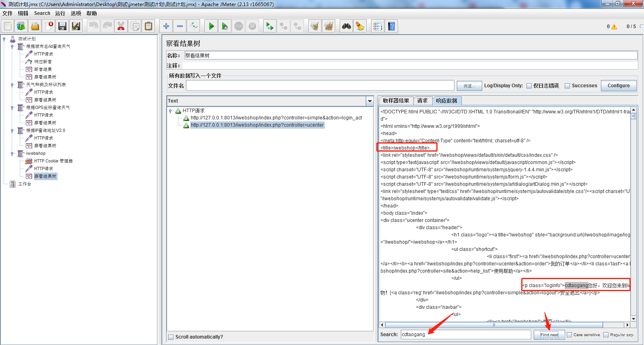The height and width of the screenshot is (345, 644).
Task: Click the response data horizontal scrollbar
Action: [x=505, y=325]
